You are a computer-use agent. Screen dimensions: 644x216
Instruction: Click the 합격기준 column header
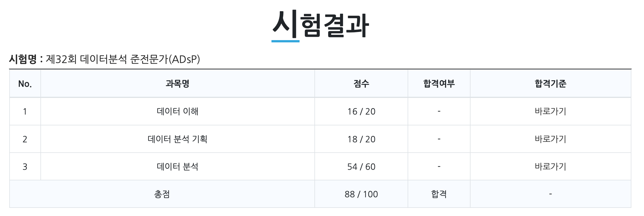coord(550,84)
